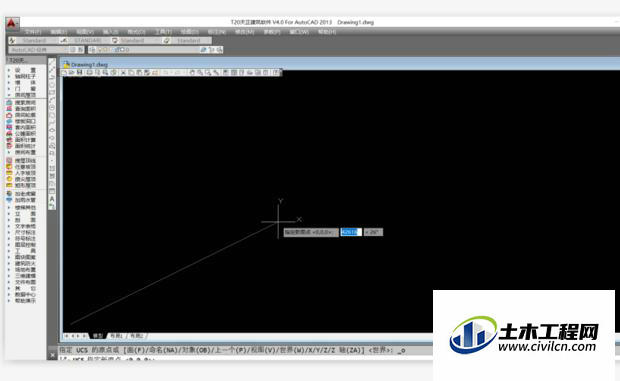Viewport: 620px width, 381px height.
Task: Click the table style icon in Styles toolbar
Action: [x=115, y=40]
